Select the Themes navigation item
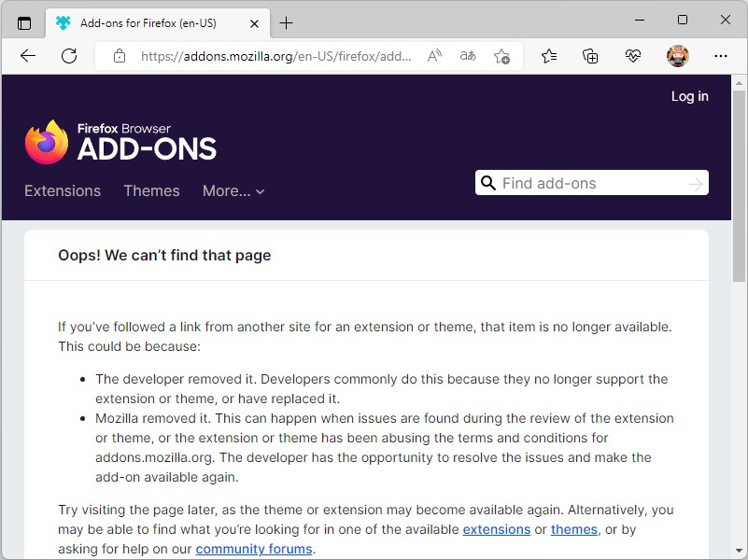Image resolution: width=748 pixels, height=560 pixels. (x=151, y=191)
